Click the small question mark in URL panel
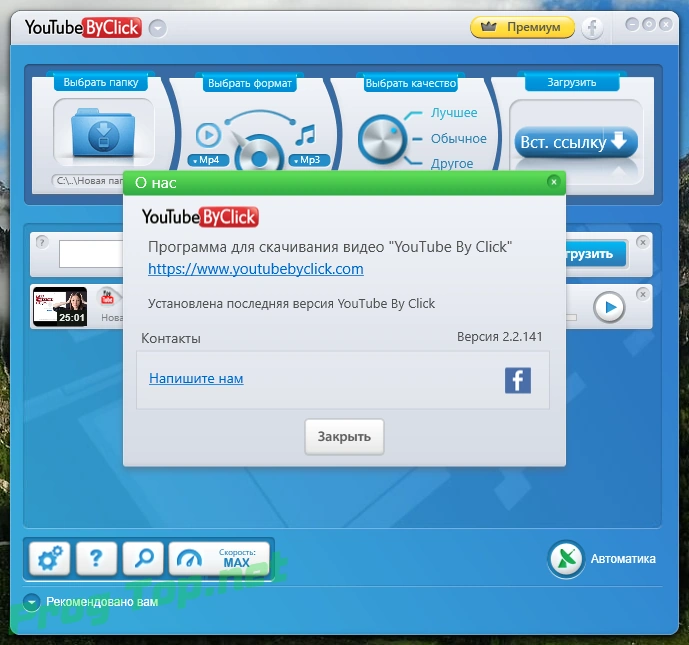This screenshot has height=645, width=689. [41, 242]
